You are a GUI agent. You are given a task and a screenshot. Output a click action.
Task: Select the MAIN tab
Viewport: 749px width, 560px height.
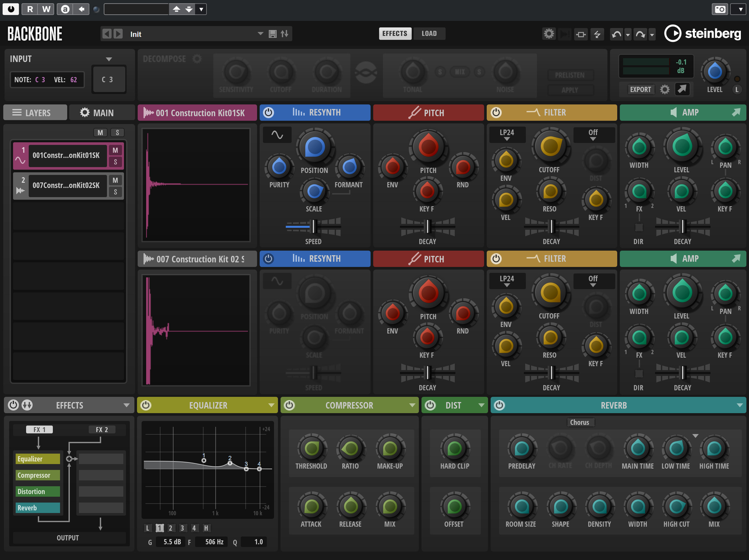tap(101, 113)
